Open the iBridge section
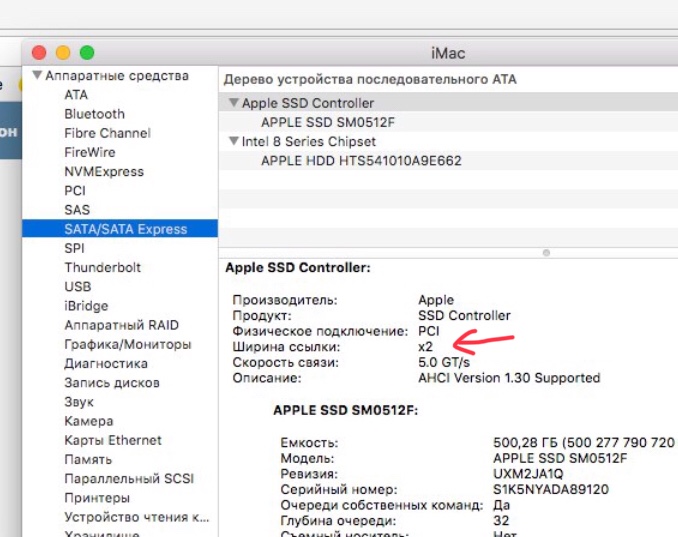The height and width of the screenshot is (537, 678). point(86,306)
